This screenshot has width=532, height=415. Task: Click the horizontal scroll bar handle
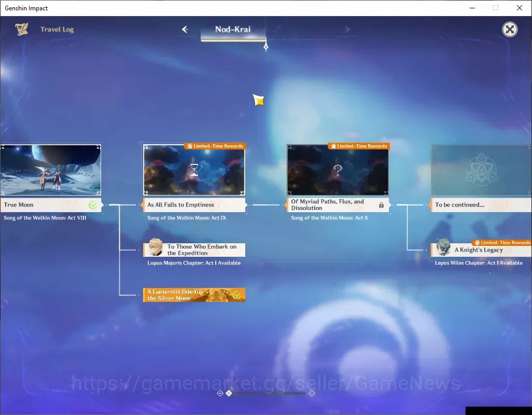point(229,393)
